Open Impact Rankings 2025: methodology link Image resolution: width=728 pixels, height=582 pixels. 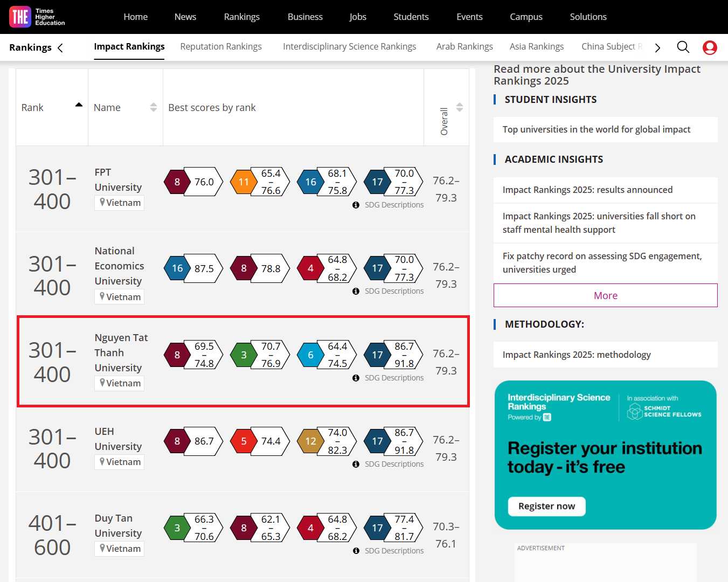coord(576,355)
